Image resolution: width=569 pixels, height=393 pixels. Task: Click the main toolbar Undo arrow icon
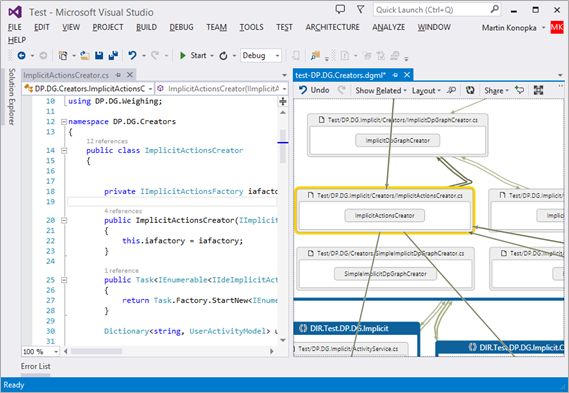pyautogui.click(x=132, y=56)
